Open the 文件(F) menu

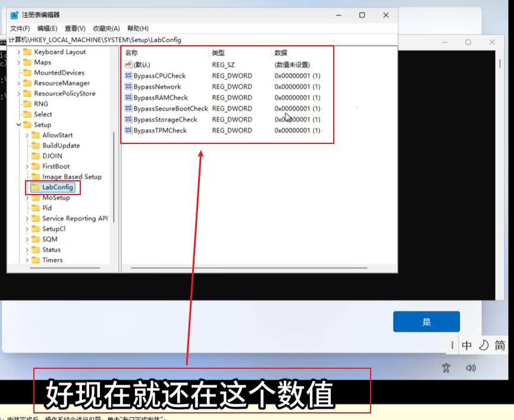coord(20,29)
